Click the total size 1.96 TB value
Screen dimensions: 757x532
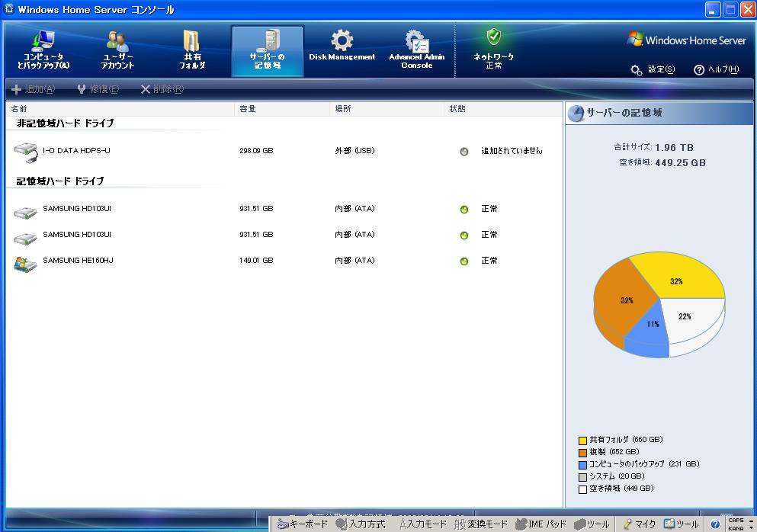point(674,147)
